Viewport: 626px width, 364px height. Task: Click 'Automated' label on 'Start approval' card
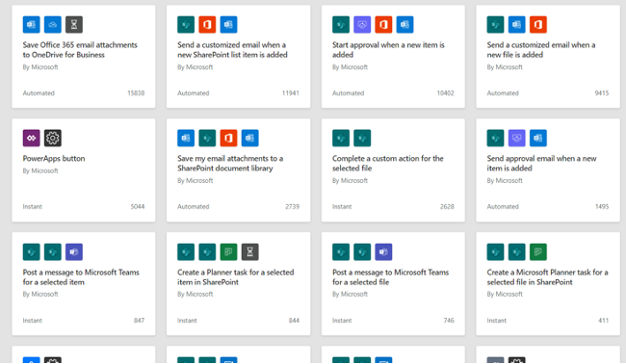coord(348,93)
